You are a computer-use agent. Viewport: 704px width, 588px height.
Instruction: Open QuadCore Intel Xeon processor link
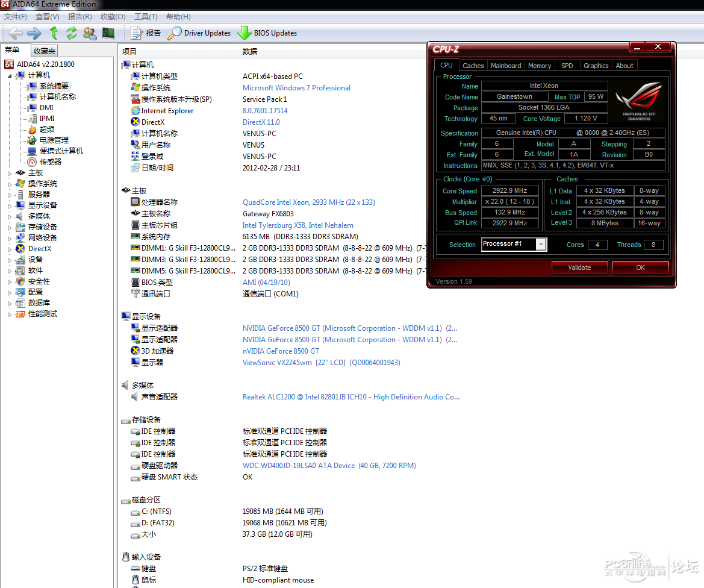tap(308, 202)
